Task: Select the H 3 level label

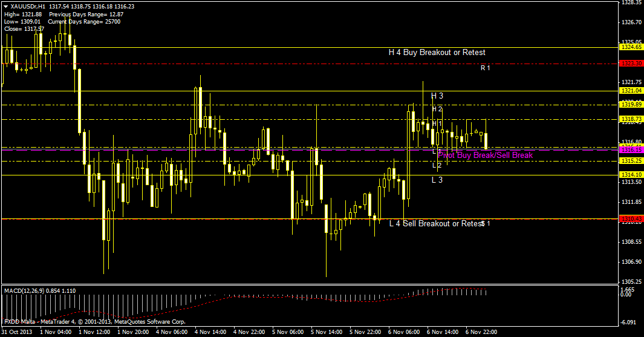Action: tap(437, 96)
